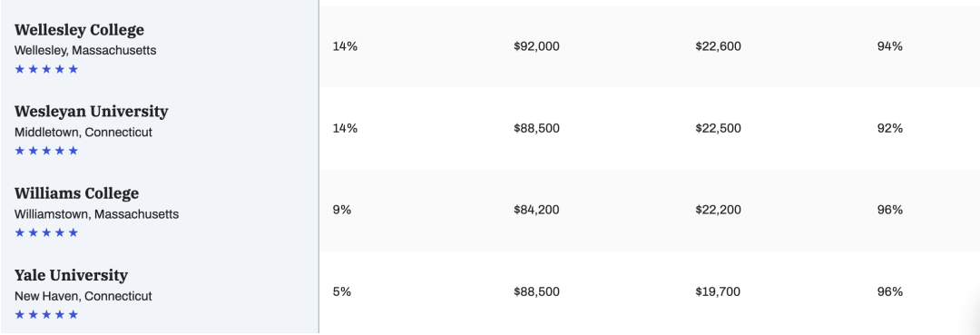Click Wellesley's 94% graduation rate
Viewport: 980px width, 335px height.
click(x=890, y=46)
